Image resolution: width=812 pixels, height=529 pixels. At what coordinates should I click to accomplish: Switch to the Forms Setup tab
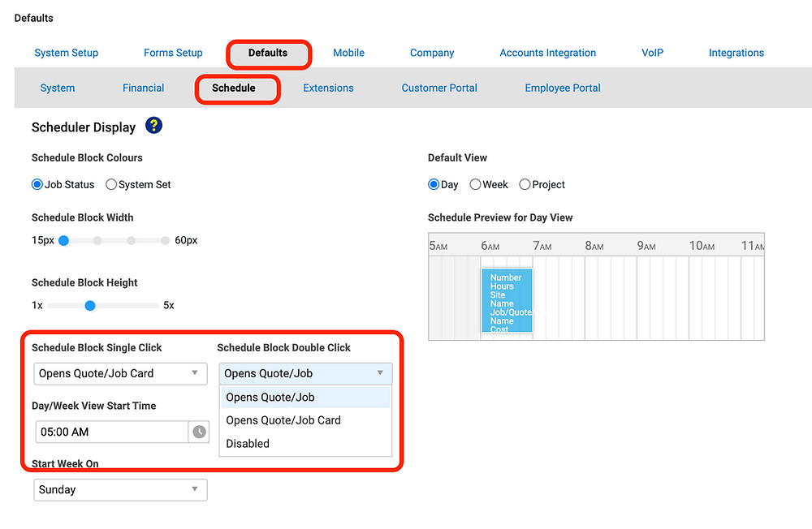pos(173,53)
